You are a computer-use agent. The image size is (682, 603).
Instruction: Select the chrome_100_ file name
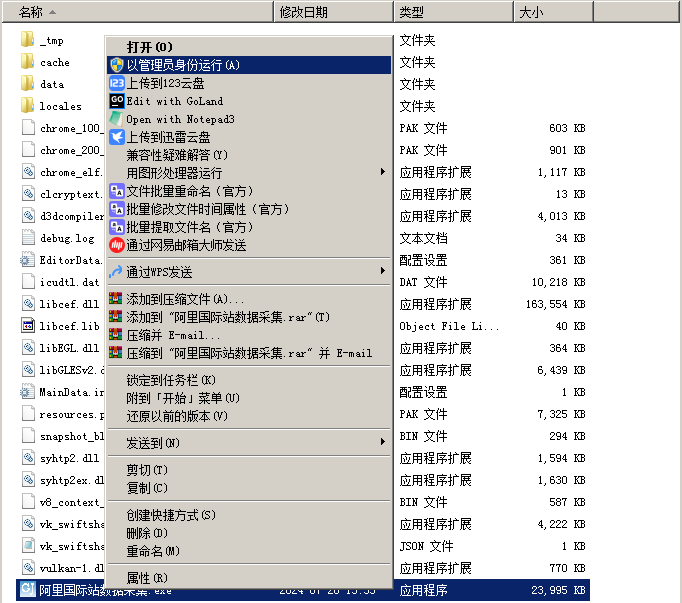pos(72,128)
